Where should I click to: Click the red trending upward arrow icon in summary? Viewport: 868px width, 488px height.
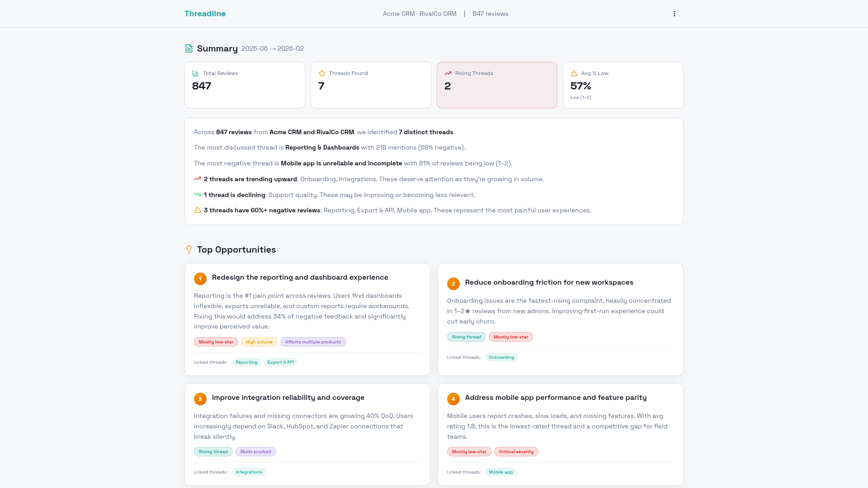[x=198, y=179]
